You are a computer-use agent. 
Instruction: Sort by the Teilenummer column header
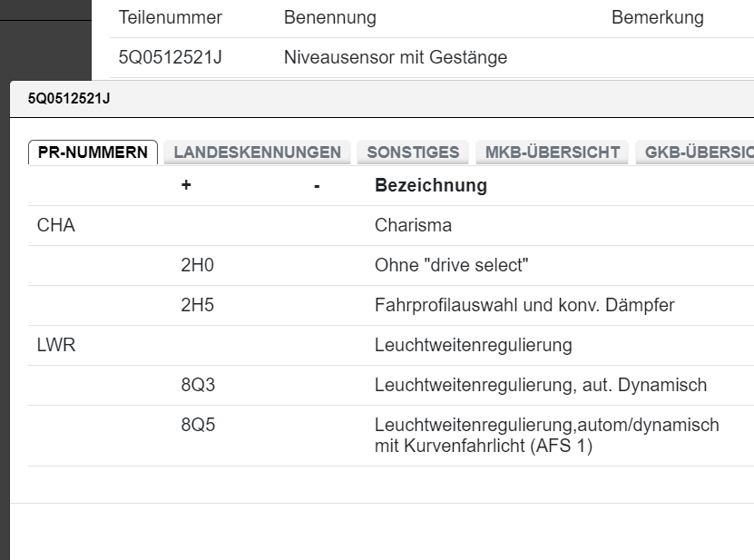[170, 17]
